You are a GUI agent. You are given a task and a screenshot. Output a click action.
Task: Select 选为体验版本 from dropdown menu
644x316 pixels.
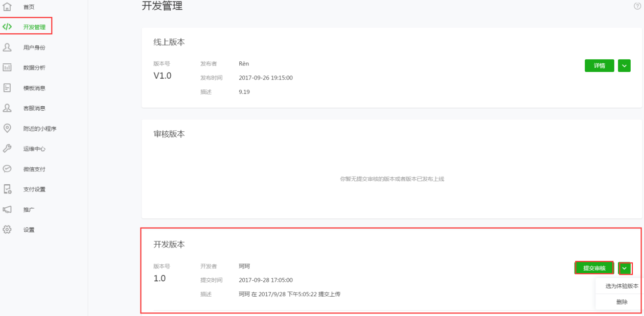click(x=622, y=286)
